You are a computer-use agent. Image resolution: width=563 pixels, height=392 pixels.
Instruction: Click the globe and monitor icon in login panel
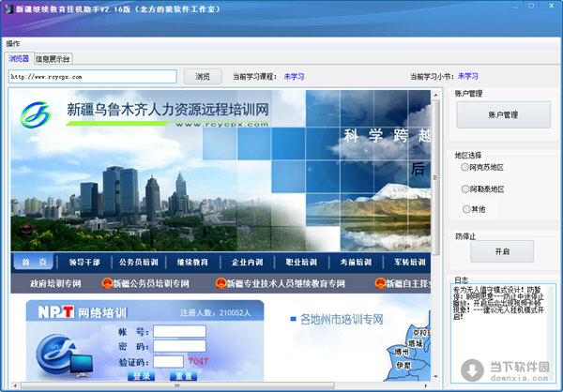pos(65,356)
